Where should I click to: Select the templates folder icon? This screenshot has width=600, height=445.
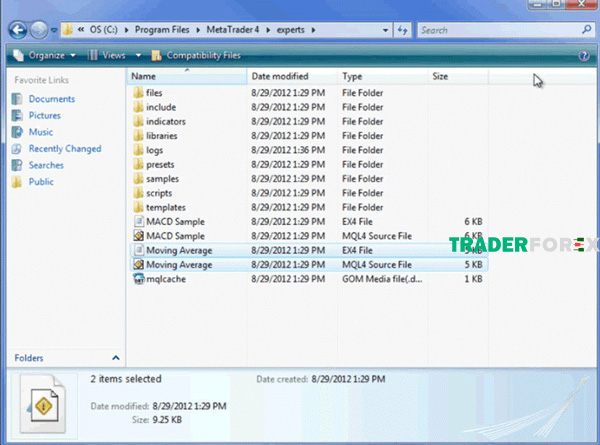pos(138,207)
